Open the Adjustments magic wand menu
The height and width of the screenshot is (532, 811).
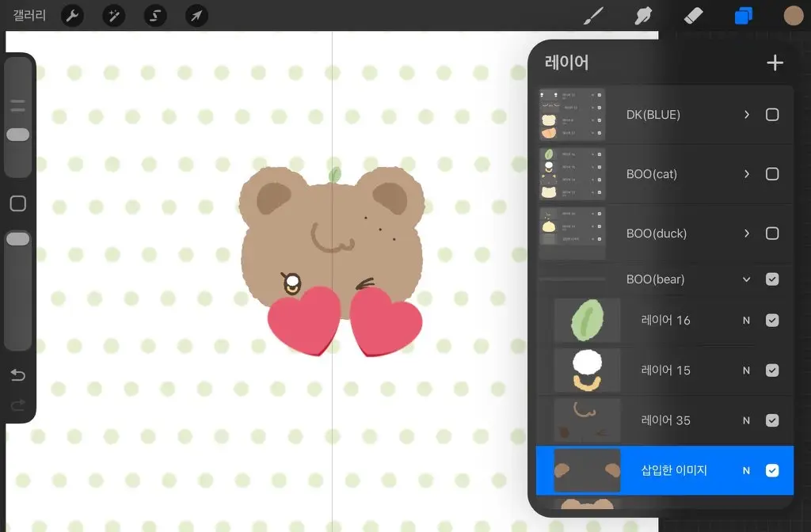click(x=114, y=16)
